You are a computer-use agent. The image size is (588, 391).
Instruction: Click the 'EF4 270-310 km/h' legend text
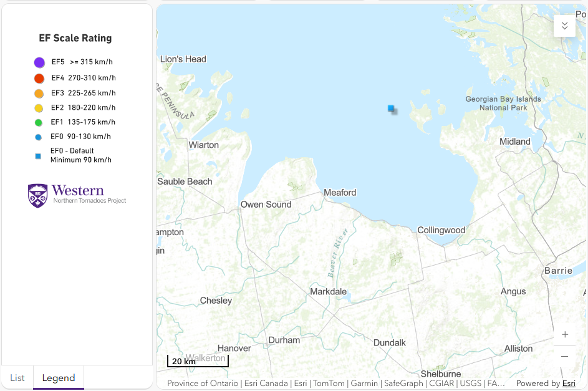(84, 78)
